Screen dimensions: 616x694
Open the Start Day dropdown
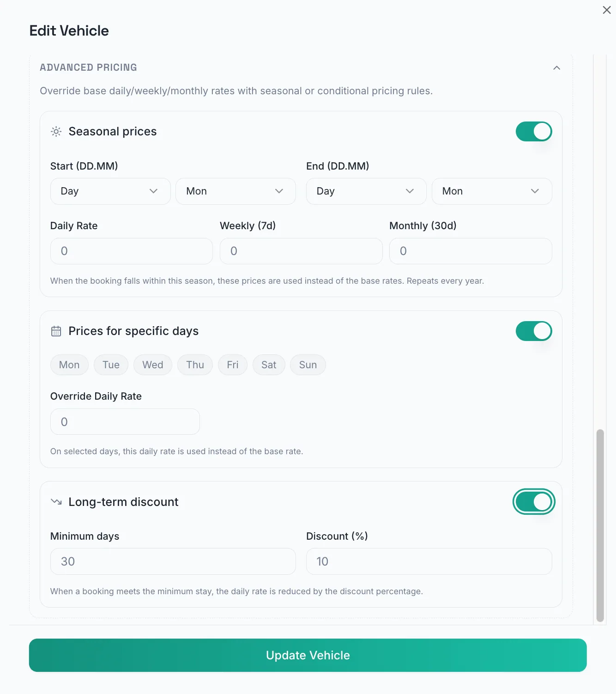pyautogui.click(x=110, y=191)
